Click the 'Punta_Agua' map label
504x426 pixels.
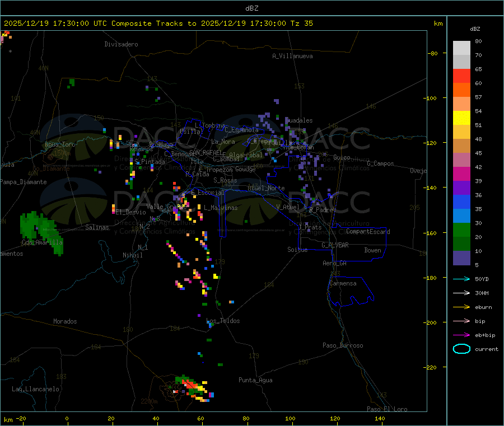point(255,380)
